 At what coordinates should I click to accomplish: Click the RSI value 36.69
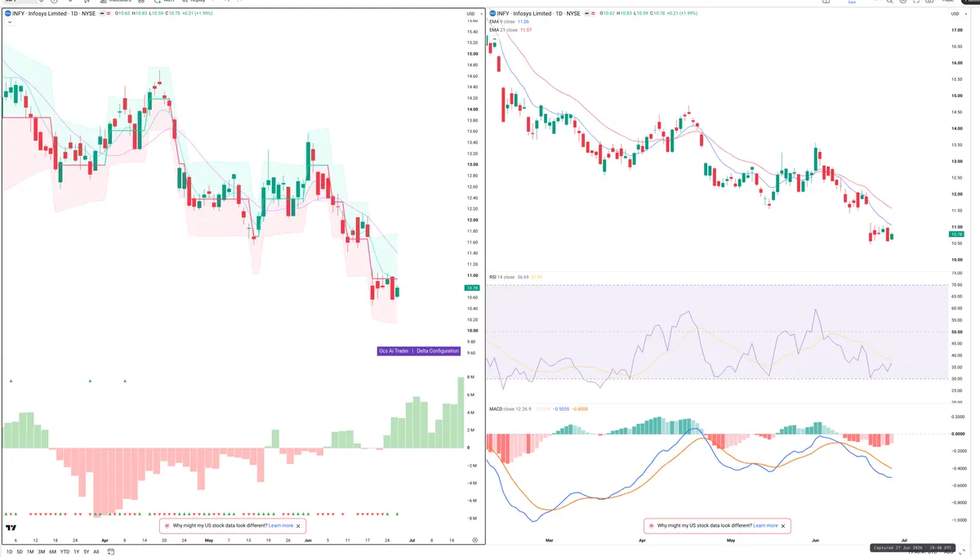click(x=523, y=277)
